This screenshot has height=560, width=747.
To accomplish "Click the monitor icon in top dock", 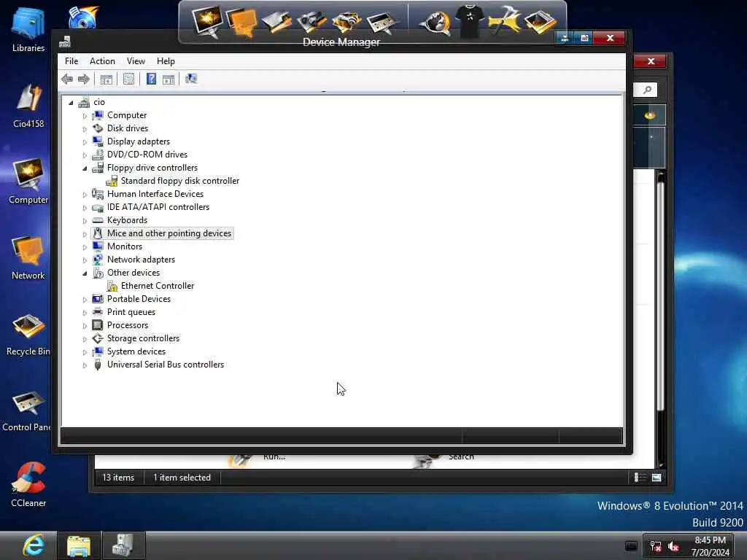I will [207, 21].
